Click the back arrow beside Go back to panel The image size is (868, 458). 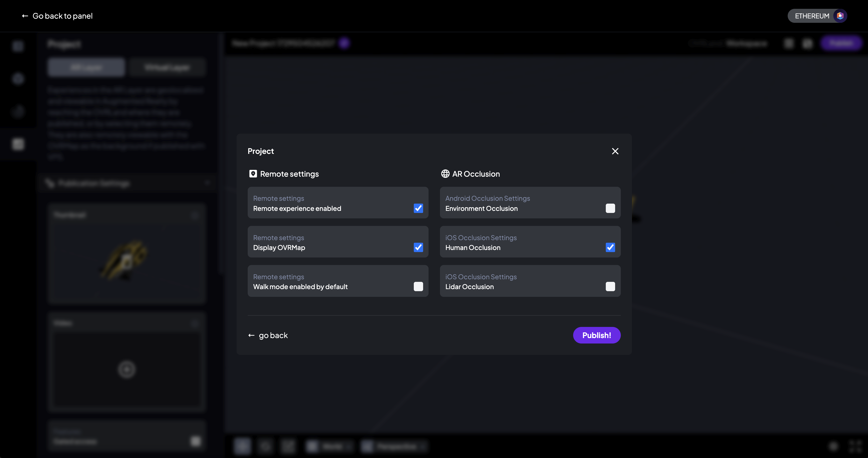click(x=25, y=16)
